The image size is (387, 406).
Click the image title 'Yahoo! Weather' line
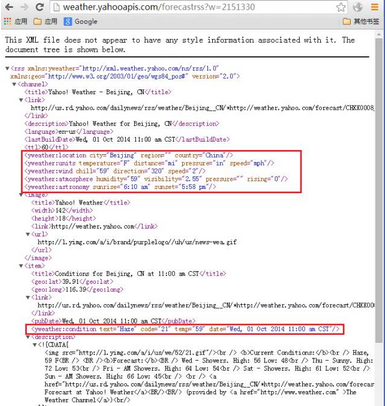pyautogui.click(x=81, y=203)
